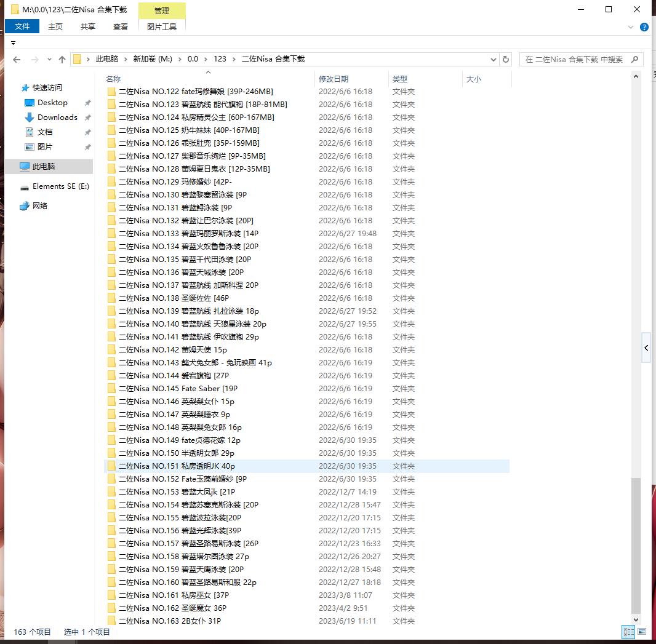Click the address bar folder icon

coord(78,60)
